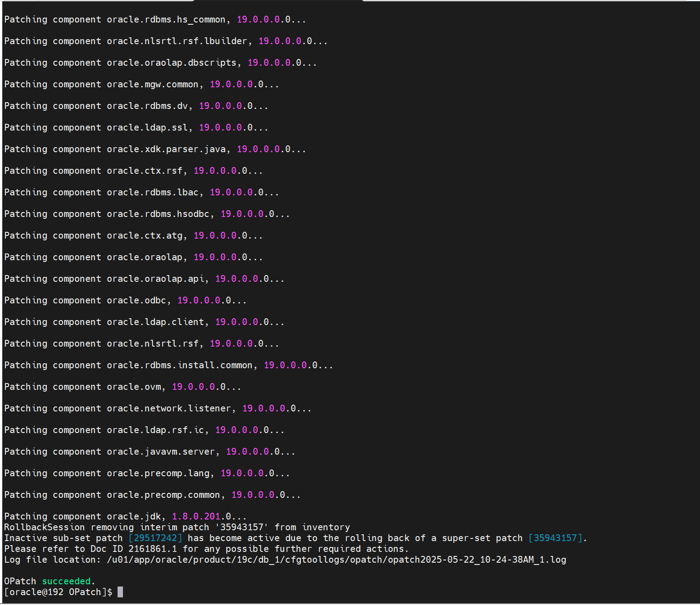
Task: Click the oracle.ldap.rsf.ic component line
Action: click(x=144, y=430)
